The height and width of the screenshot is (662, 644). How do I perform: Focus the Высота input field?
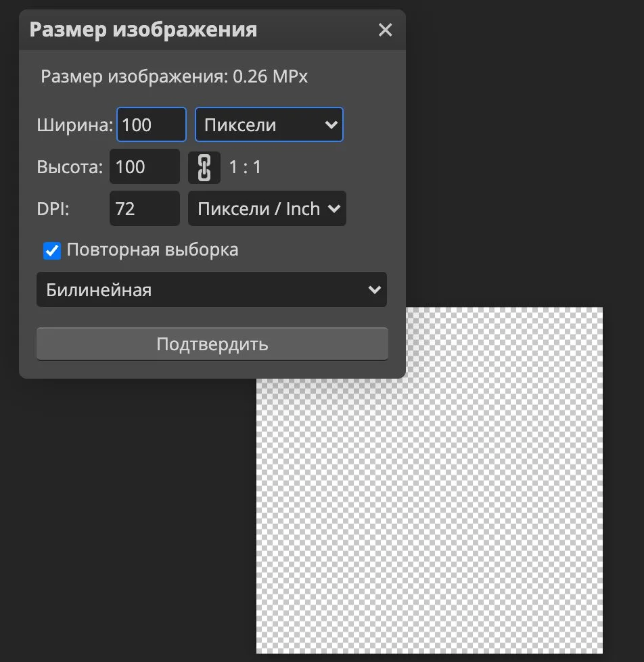pos(144,167)
